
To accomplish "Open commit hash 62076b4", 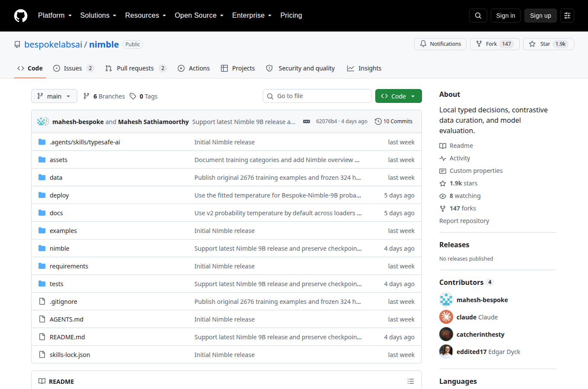I will click(326, 121).
